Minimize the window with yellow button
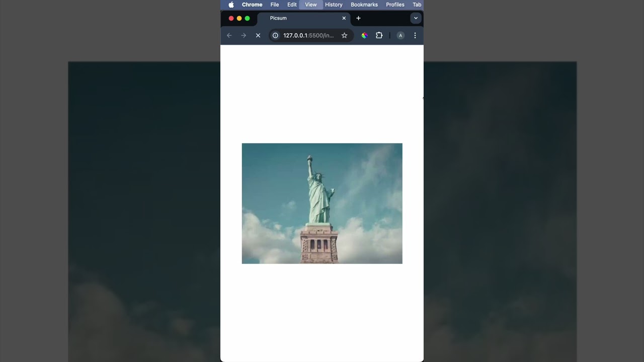 tap(239, 18)
